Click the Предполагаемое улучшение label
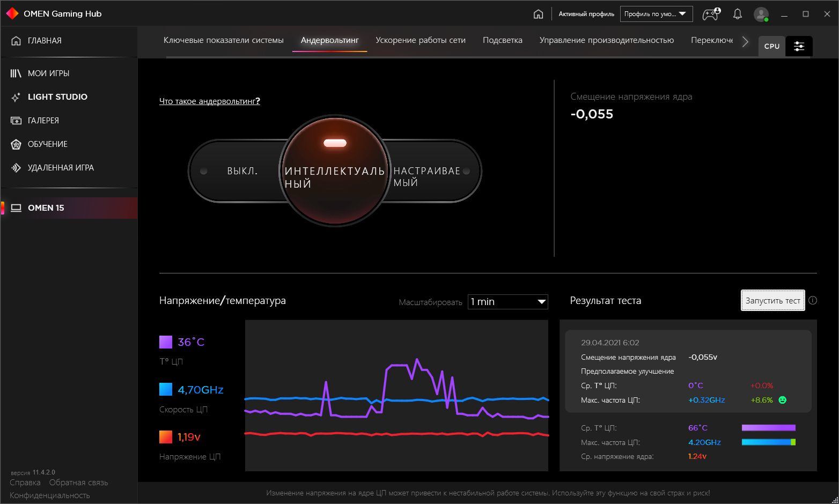 tap(627, 371)
